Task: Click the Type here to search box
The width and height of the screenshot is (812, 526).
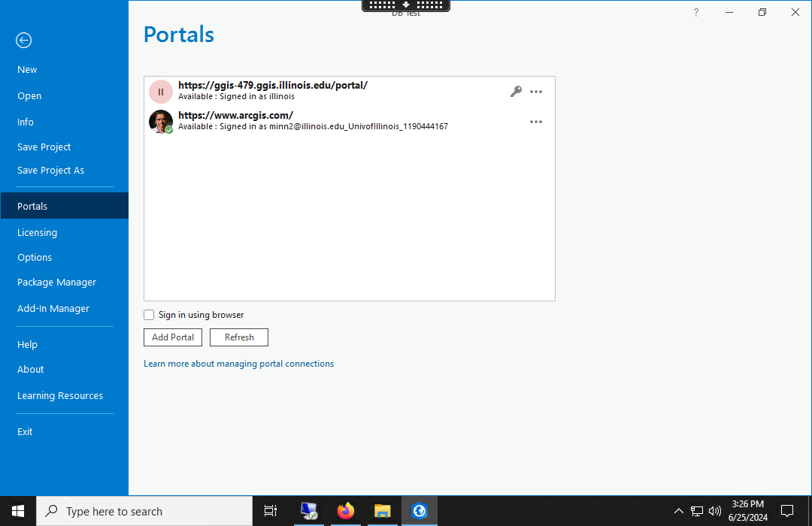Action: pyautogui.click(x=144, y=511)
